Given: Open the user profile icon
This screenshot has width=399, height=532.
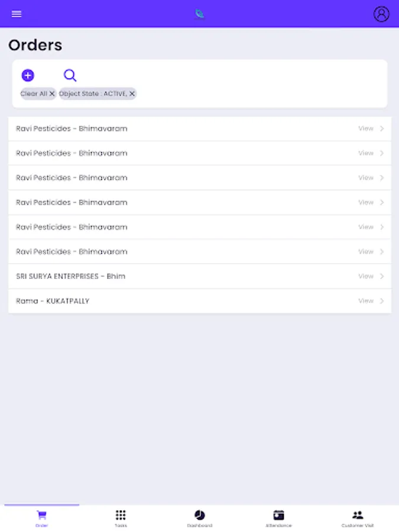Looking at the screenshot, I should pos(381,14).
